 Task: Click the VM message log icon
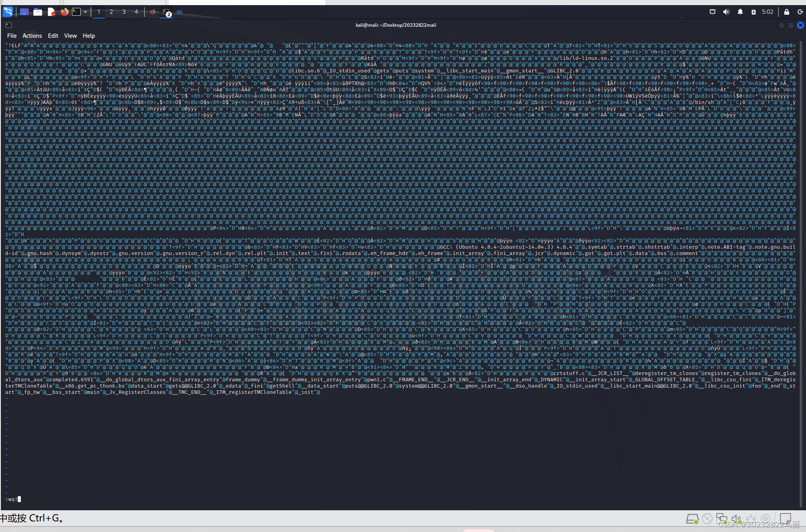786,518
